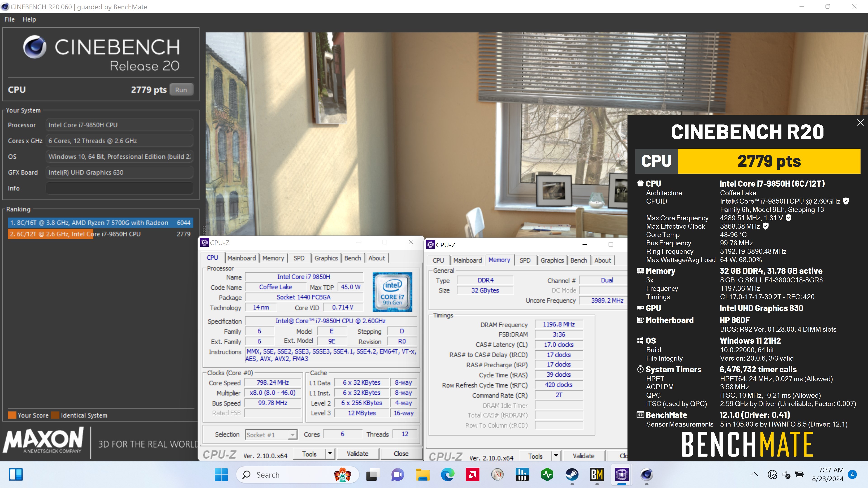Click Validate in left CPU-Z window
This screenshot has height=488, width=868.
pos(358,454)
